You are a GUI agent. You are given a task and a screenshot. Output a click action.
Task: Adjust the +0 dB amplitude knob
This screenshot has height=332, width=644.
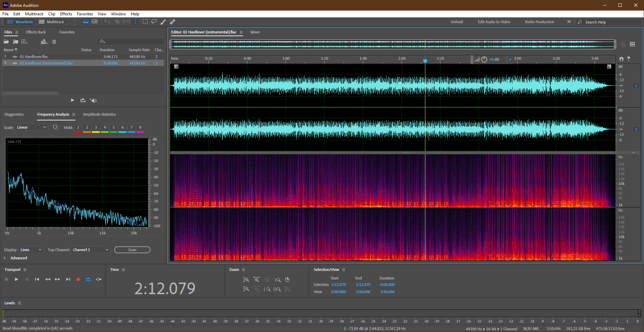click(484, 59)
